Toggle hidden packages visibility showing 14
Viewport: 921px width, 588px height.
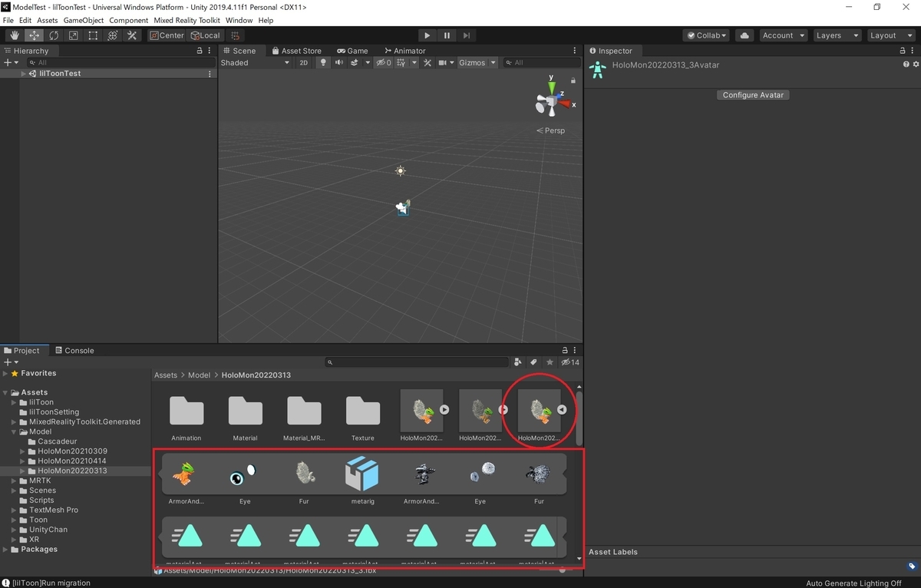pos(570,362)
